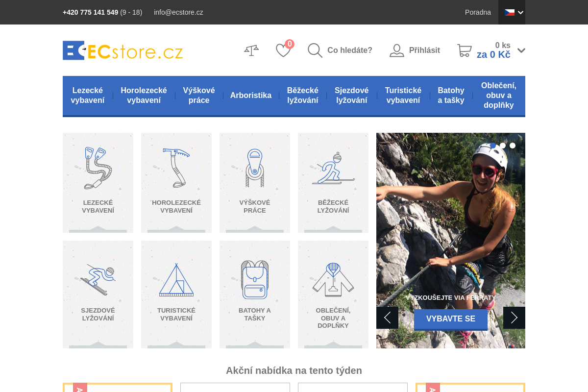Screen dimensions: 588x392
Task: Expand the cart summary chevron
Action: [x=521, y=50]
